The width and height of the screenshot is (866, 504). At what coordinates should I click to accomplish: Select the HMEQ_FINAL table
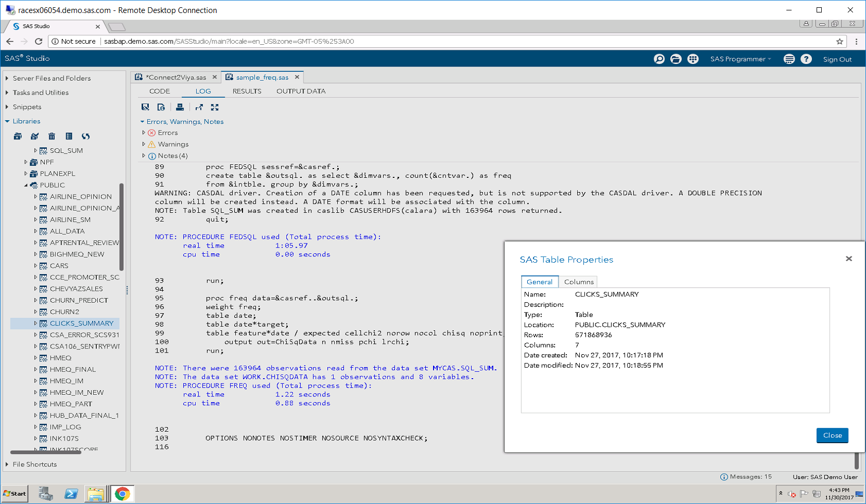click(x=73, y=370)
